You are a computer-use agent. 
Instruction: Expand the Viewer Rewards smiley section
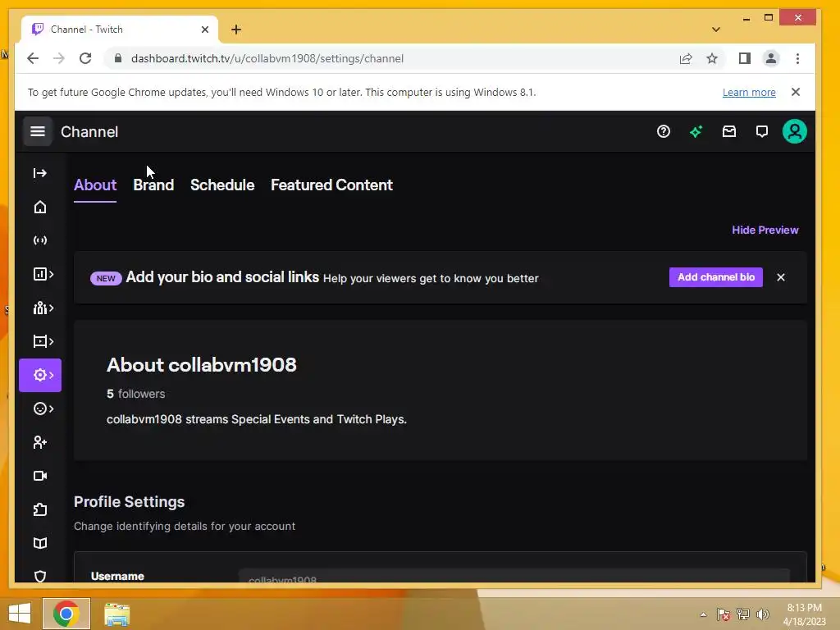point(43,409)
